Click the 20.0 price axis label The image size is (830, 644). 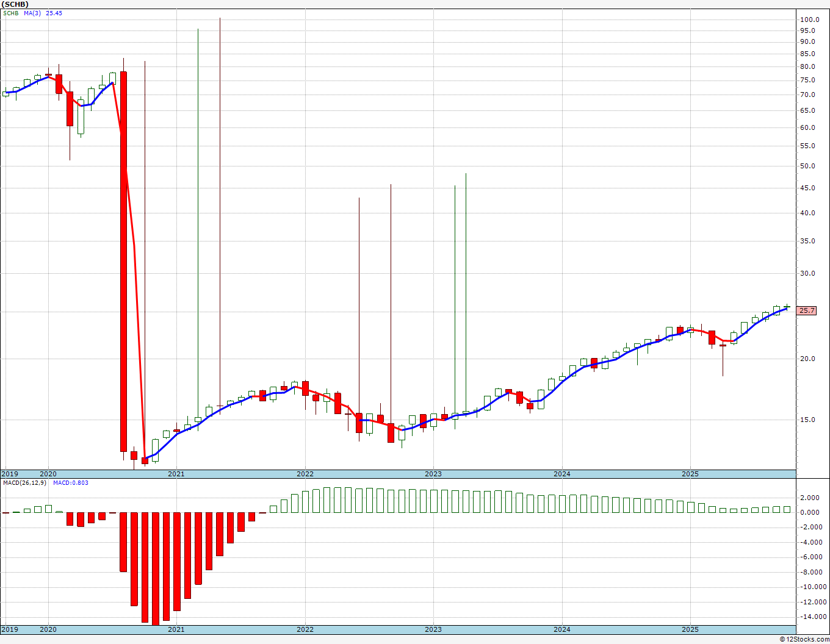[x=808, y=359]
